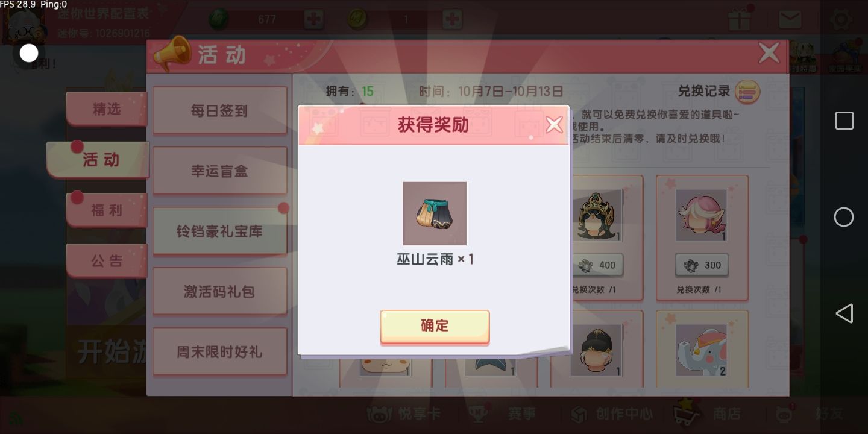Image resolution: width=868 pixels, height=434 pixels.
Task: Click the 确定 confirm button
Action: [x=435, y=326]
